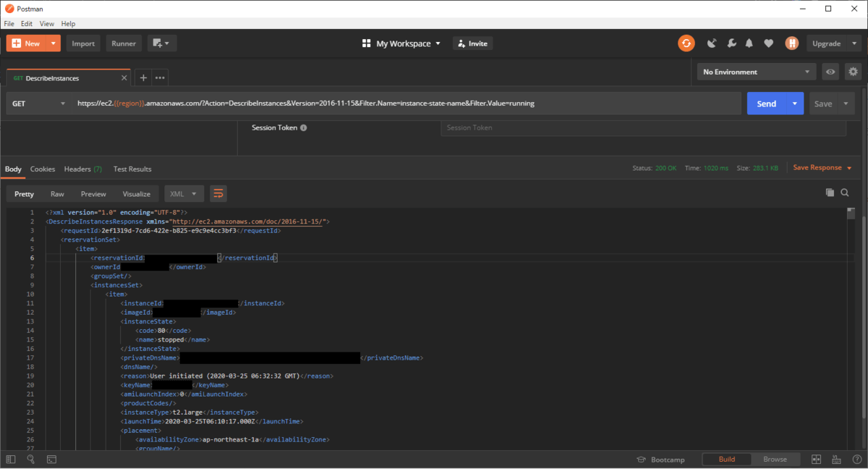
Task: Click the request URL field
Action: pos(406,103)
